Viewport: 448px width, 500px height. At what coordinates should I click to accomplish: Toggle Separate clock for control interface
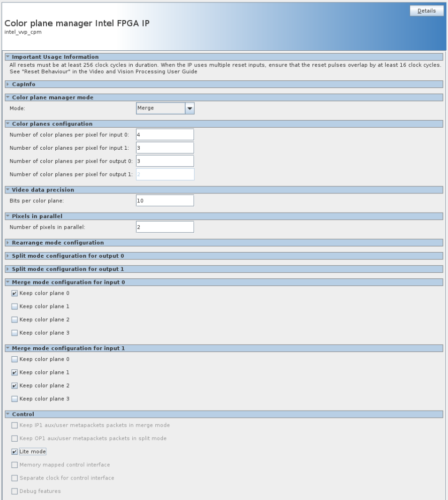[15, 478]
